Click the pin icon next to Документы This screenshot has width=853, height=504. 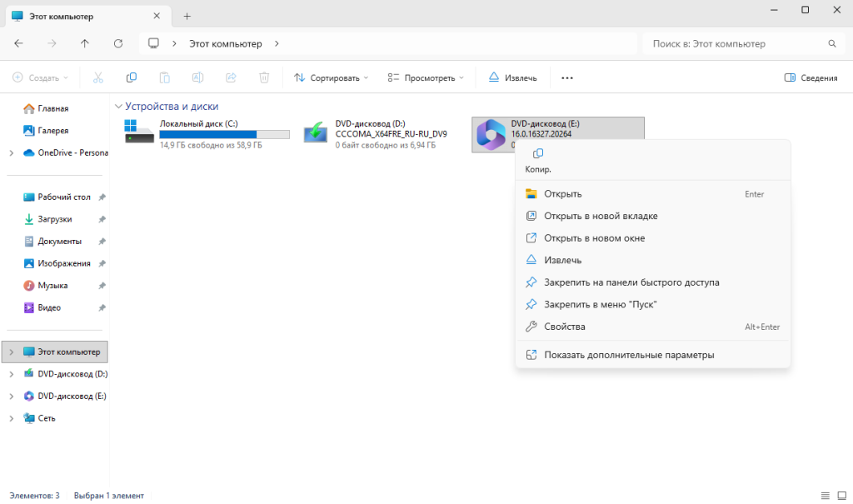point(102,241)
